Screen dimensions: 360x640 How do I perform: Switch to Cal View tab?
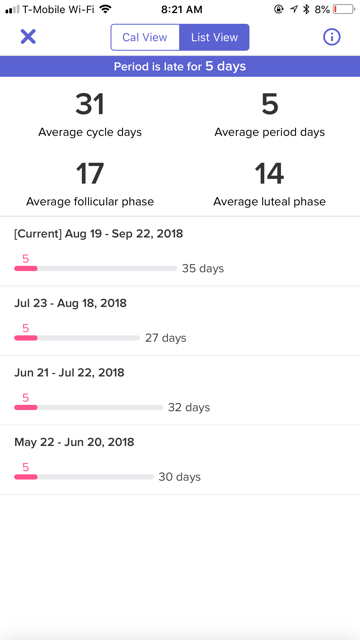coord(145,37)
